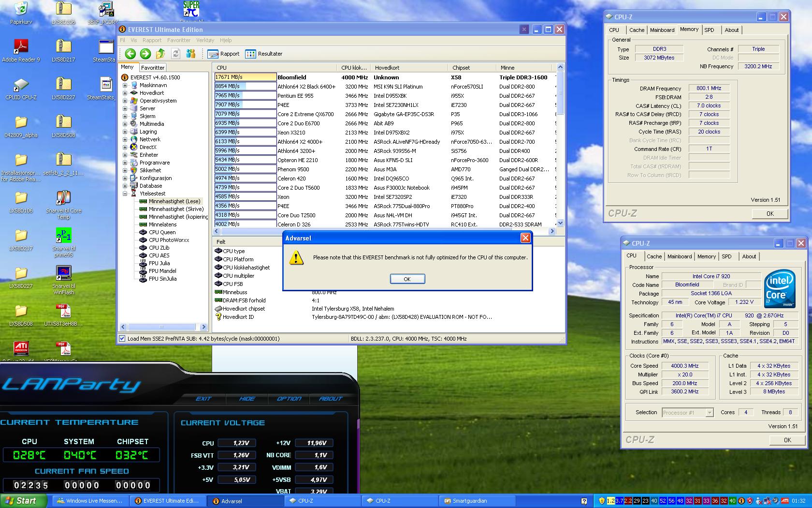Click HIDE in LANParty Smartguardian
This screenshot has height=508, width=812.
pos(247,399)
